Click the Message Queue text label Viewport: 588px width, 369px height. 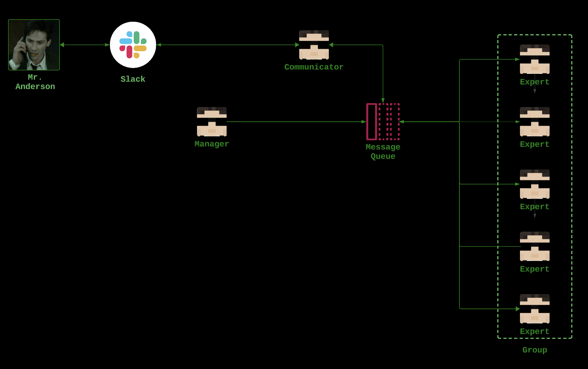coord(383,152)
